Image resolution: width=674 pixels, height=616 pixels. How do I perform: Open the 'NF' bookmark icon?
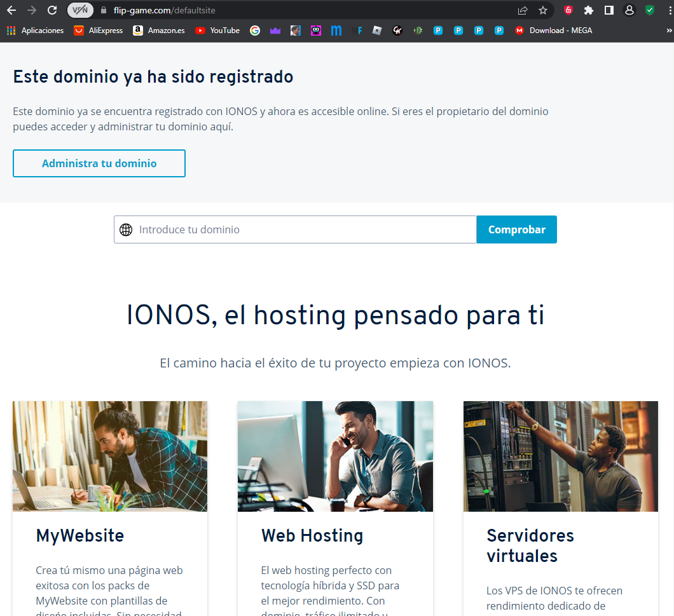[357, 31]
